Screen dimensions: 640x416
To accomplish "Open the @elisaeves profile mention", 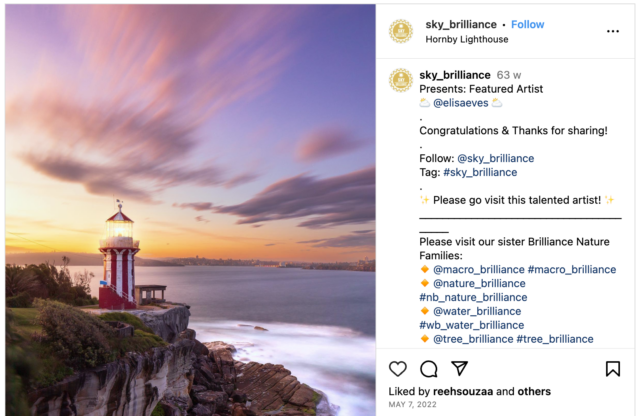I will [x=460, y=103].
